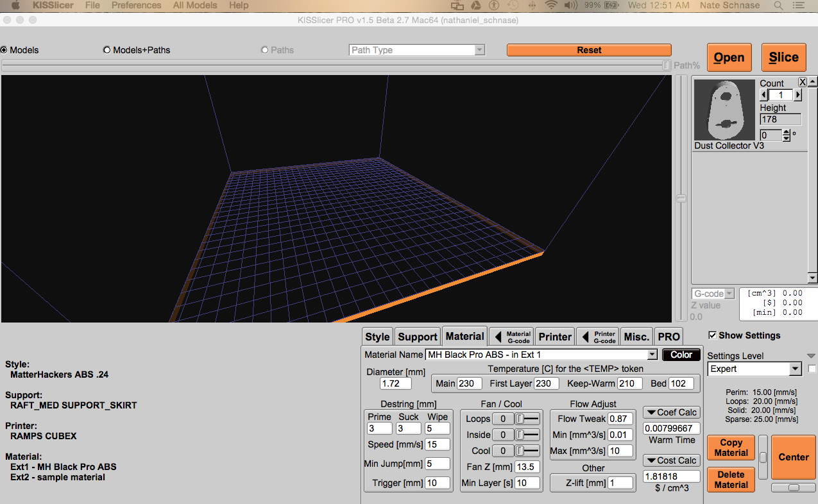
Task: Click the vertical Z value slider
Action: click(x=681, y=198)
